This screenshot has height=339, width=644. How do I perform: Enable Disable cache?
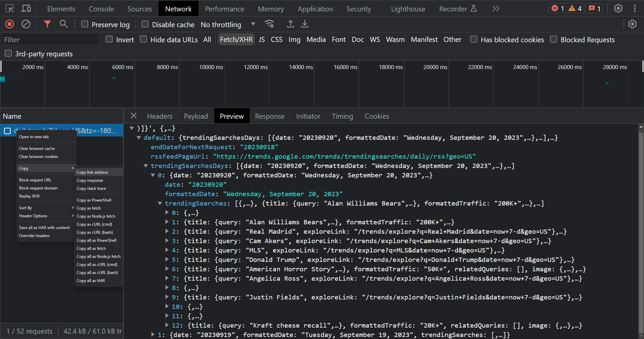(x=145, y=24)
